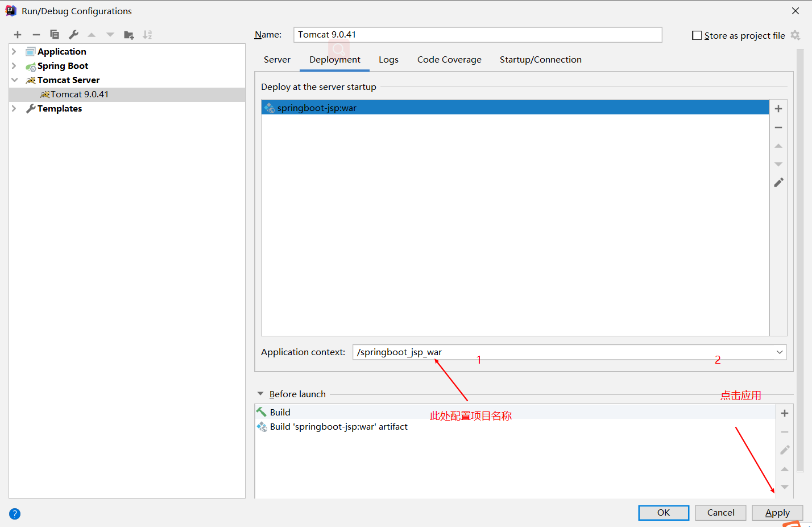Click Spring Boot leaf icon
This screenshot has height=527, width=812.
(x=31, y=67)
